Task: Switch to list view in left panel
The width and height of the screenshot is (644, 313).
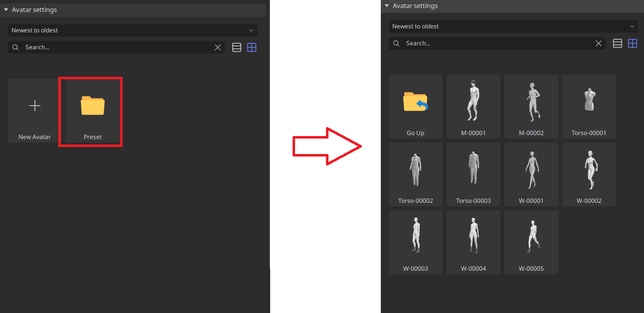Action: click(237, 47)
